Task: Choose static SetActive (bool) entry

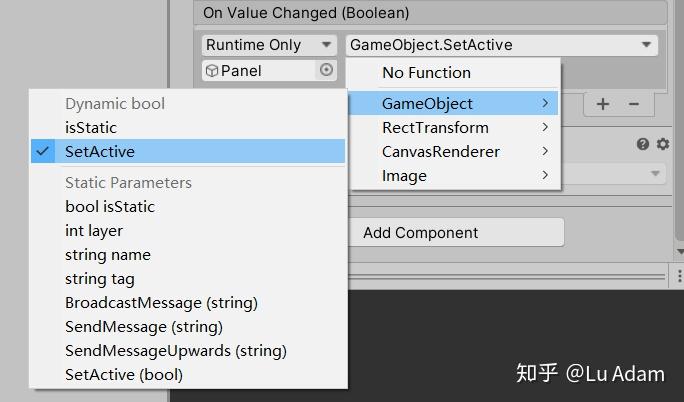Action: point(124,375)
